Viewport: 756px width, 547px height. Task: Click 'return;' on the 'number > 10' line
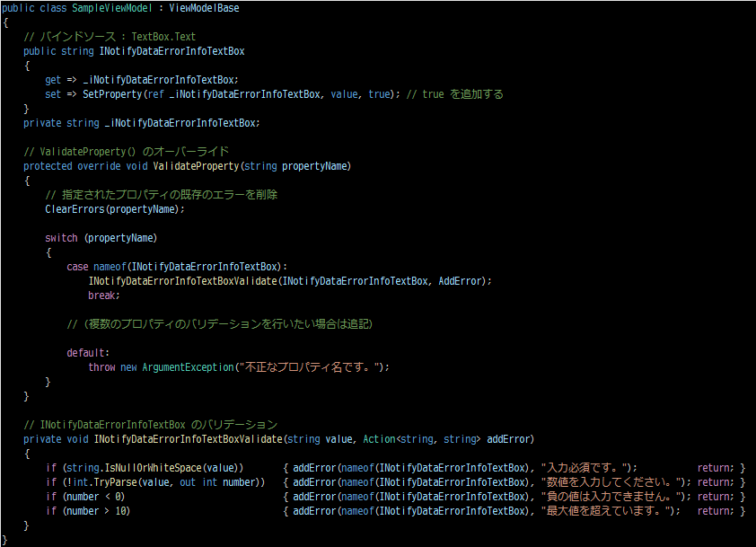[x=716, y=511]
